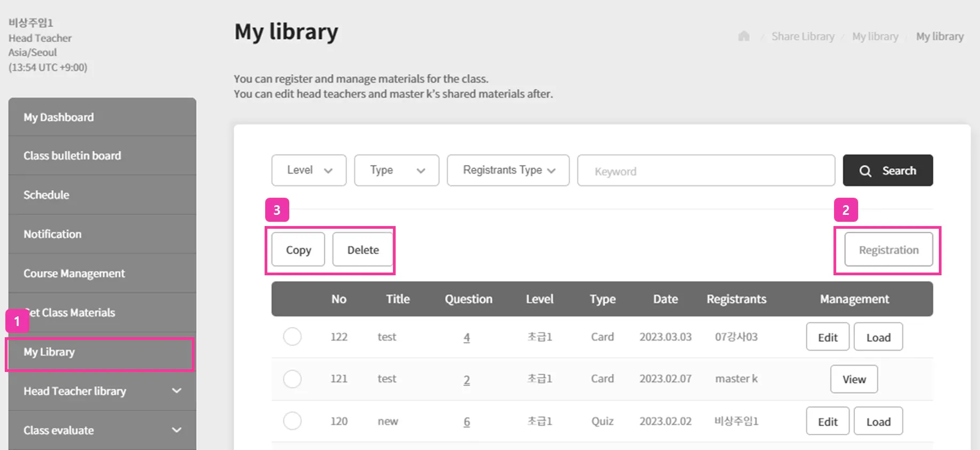Click View for row 121
Screen dimensions: 980x450
coord(854,379)
